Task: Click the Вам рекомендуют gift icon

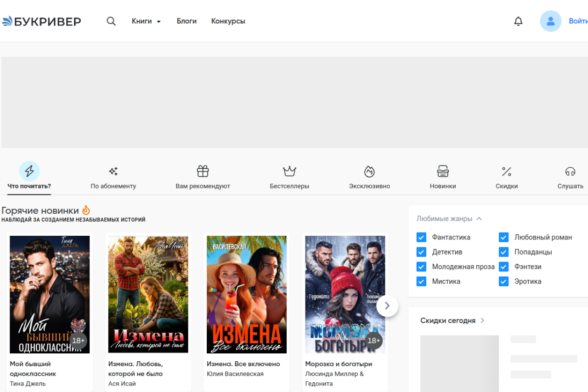Action: [x=203, y=171]
